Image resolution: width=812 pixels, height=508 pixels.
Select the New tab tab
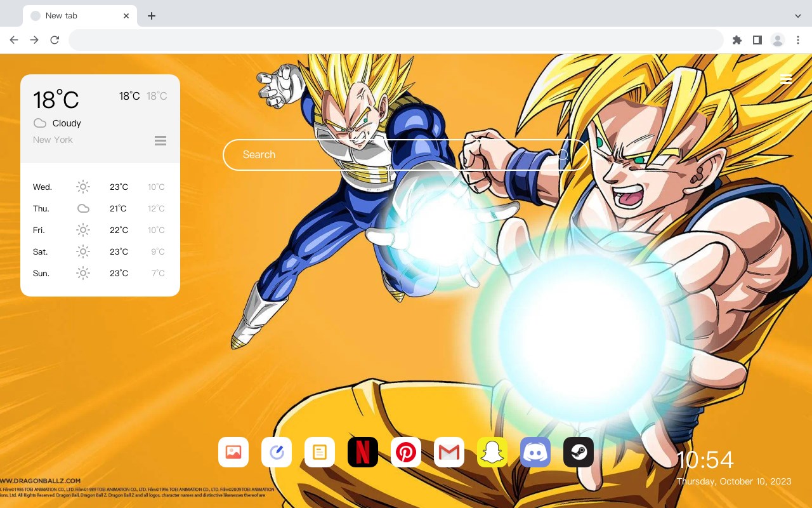click(80, 16)
